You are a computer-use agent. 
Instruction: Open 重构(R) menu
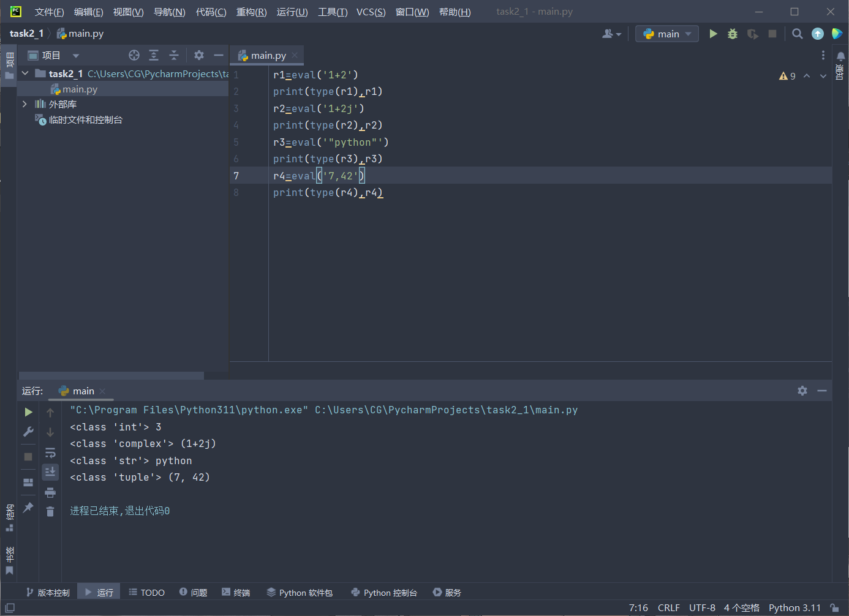point(251,12)
